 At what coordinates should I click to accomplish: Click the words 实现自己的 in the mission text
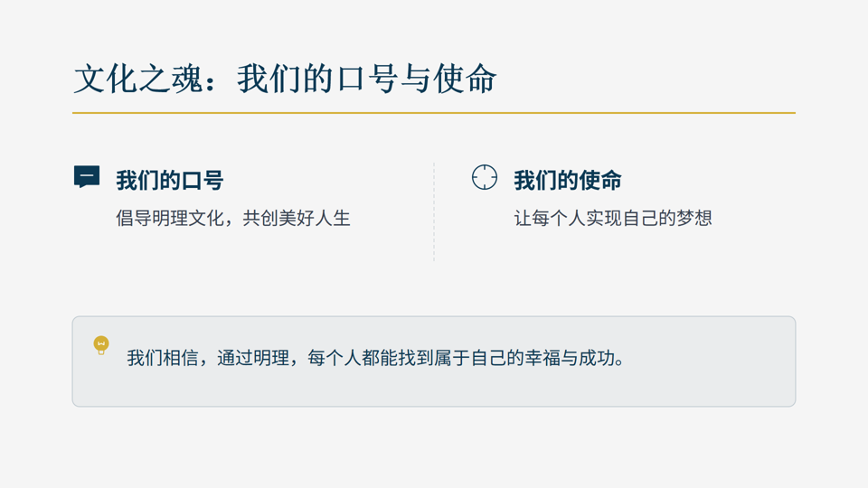(631, 218)
